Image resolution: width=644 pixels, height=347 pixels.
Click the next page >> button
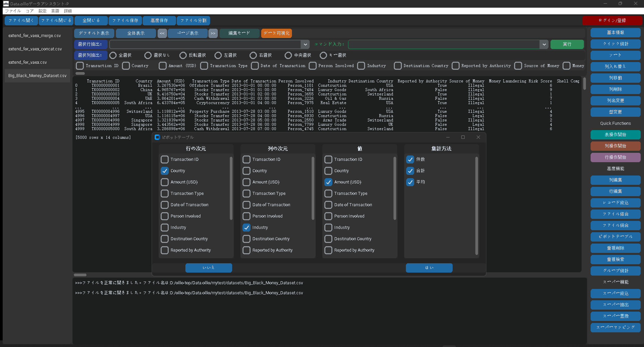(213, 33)
